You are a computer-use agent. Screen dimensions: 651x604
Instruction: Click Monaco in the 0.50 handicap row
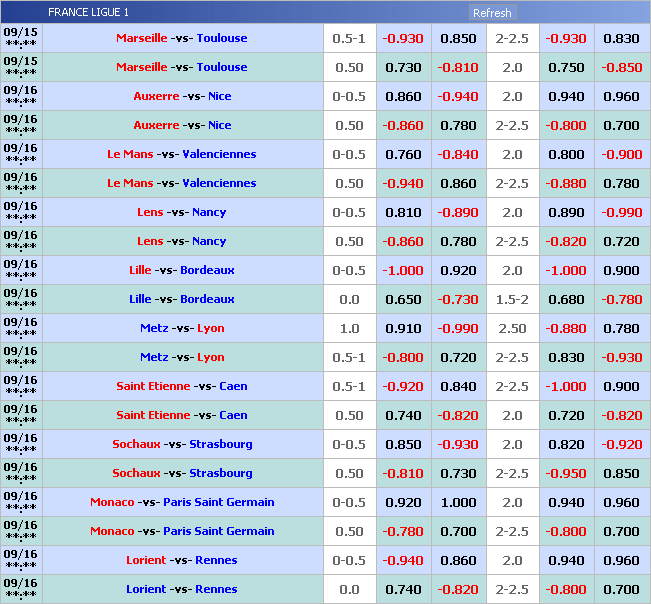(x=111, y=531)
